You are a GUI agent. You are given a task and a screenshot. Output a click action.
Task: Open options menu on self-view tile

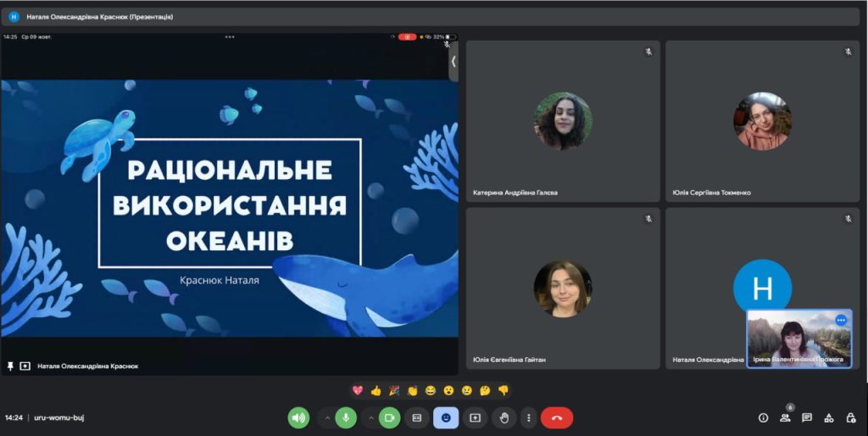pyautogui.click(x=841, y=320)
